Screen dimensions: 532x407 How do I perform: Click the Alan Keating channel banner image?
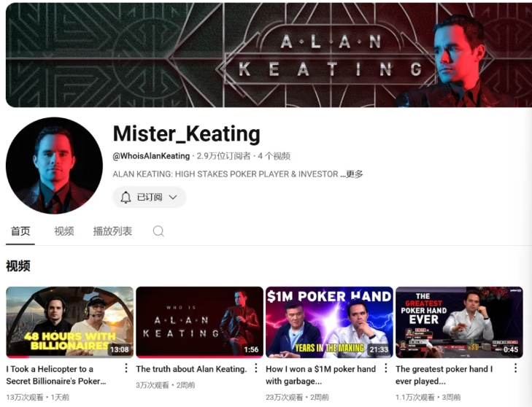(x=269, y=55)
